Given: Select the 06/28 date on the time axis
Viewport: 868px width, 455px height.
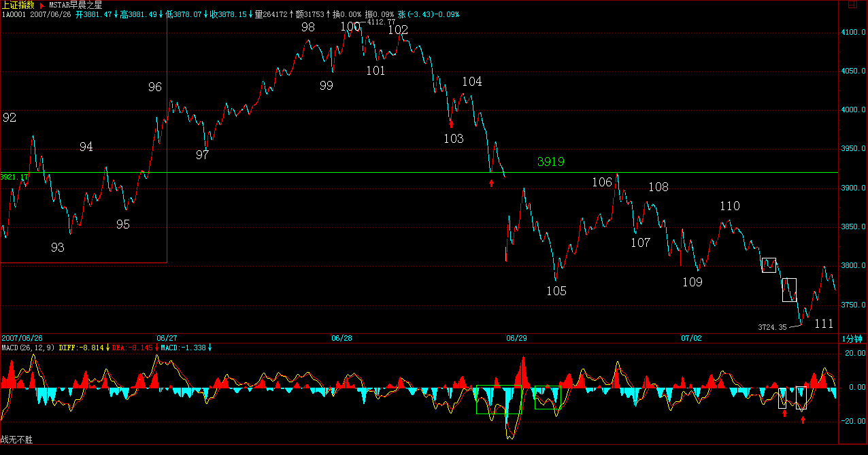Looking at the screenshot, I should point(341,338).
